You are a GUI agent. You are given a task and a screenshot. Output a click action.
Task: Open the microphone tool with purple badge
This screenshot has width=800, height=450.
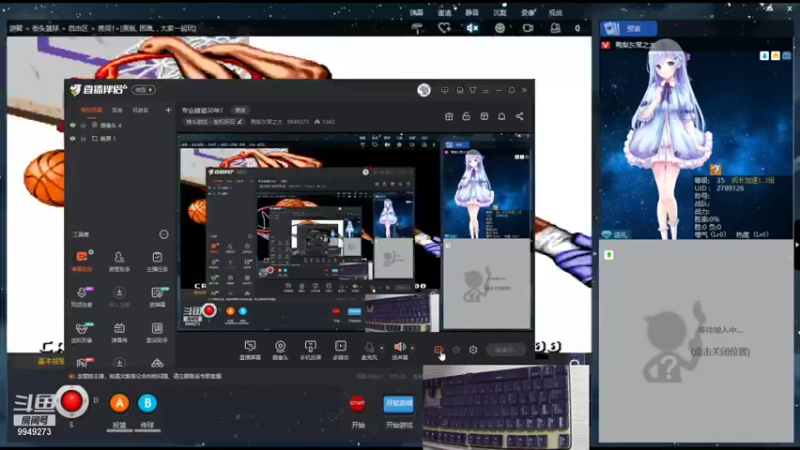(x=82, y=296)
